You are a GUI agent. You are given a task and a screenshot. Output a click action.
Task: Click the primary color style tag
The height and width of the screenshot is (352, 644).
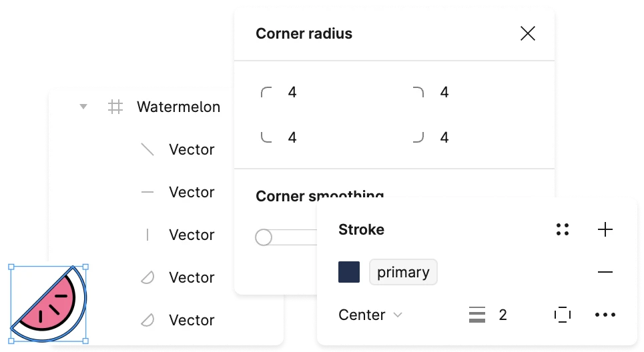[403, 272]
